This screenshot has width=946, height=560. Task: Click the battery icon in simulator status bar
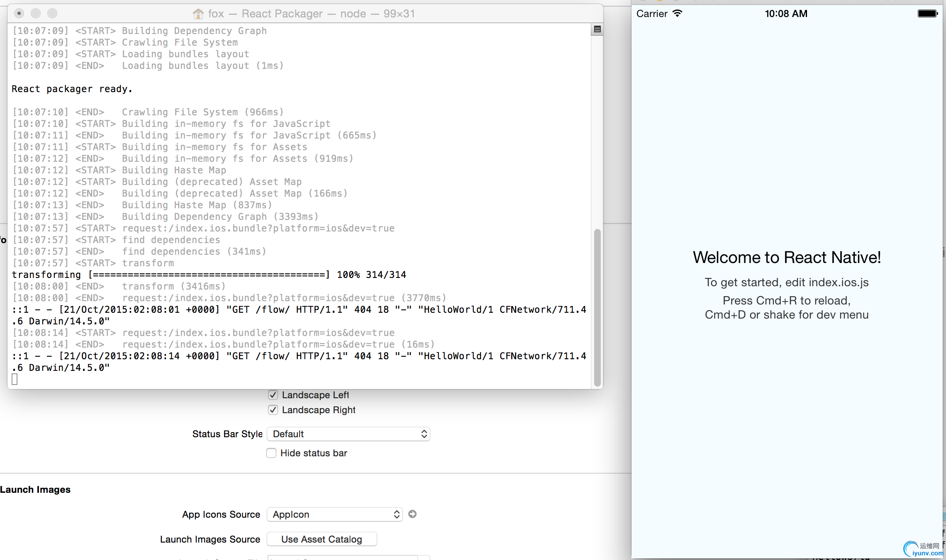(x=928, y=13)
